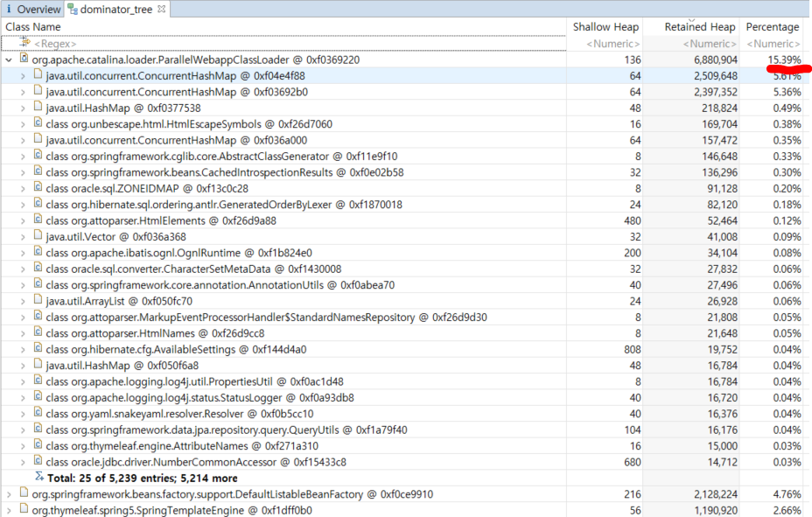The width and height of the screenshot is (812, 517).
Task: Click the Retained Heap Numeric filter field
Action: click(710, 44)
